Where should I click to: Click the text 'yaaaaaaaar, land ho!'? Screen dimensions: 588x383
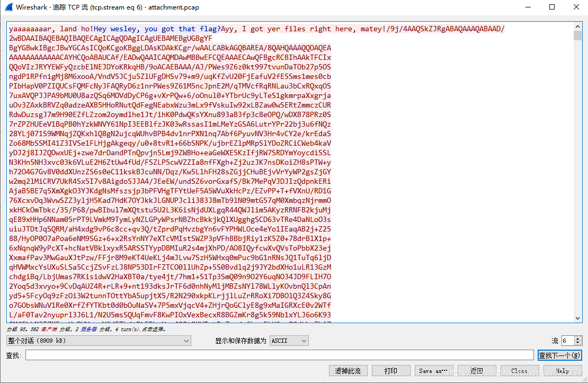click(51, 29)
